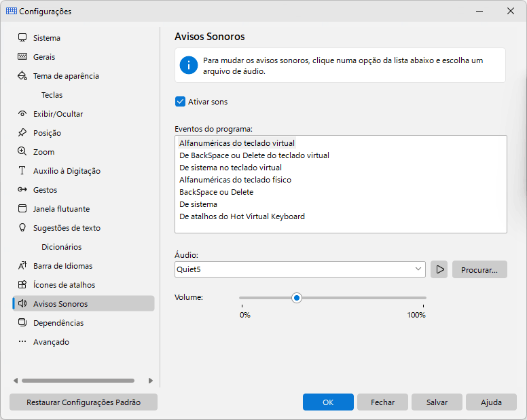The image size is (527, 420).
Task: Select 'Alfanuméricas do teclado virtual' event
Action: (x=236, y=143)
